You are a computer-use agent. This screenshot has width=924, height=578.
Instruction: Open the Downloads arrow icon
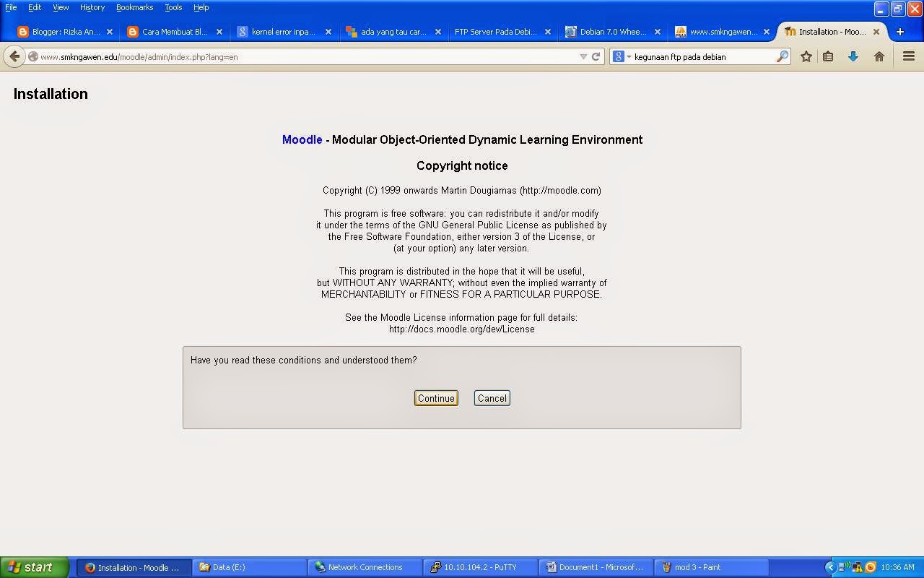[x=853, y=56]
